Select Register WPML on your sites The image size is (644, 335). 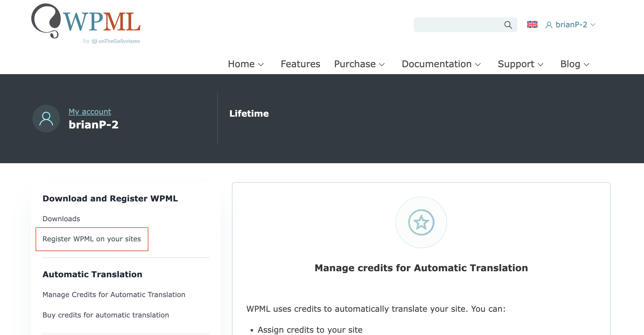click(x=92, y=239)
